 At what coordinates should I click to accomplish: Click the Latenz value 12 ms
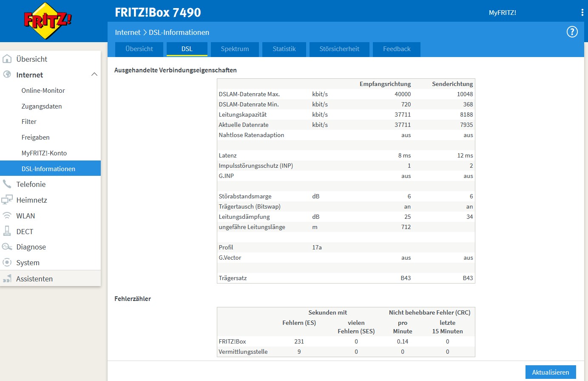coord(465,155)
